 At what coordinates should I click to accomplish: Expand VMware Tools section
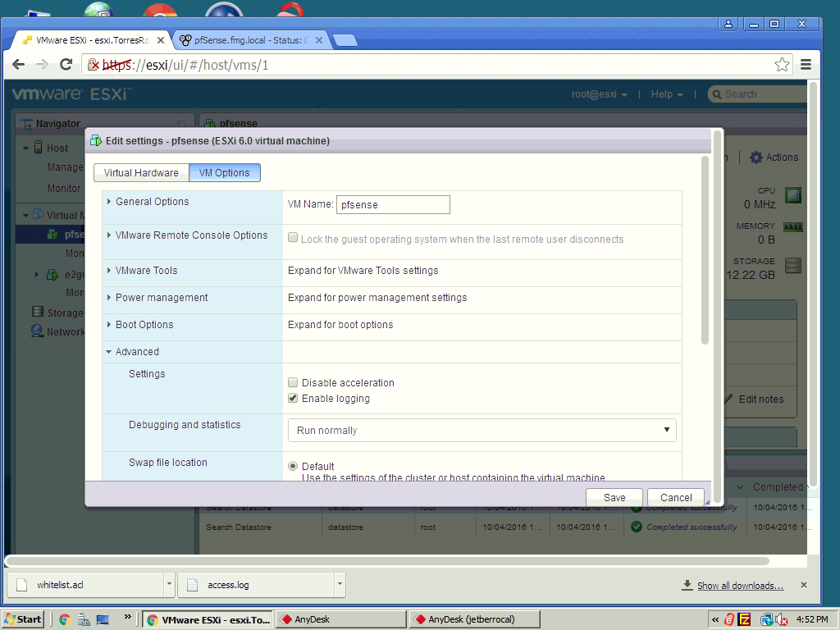[x=109, y=271]
